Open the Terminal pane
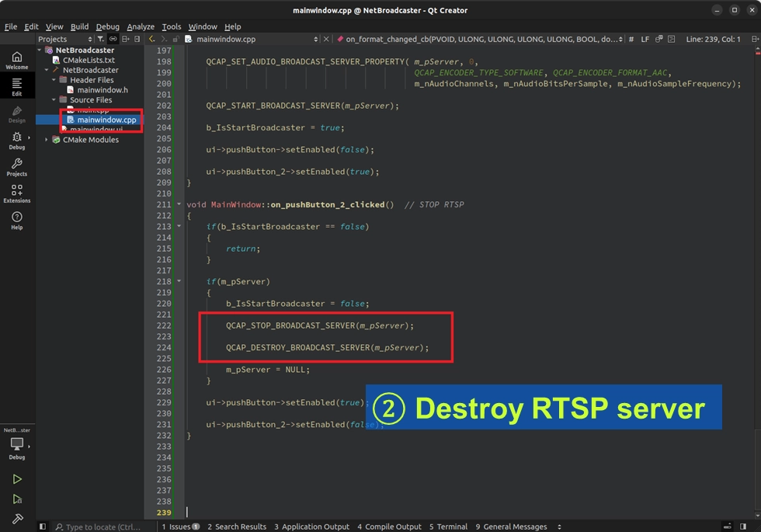The height and width of the screenshot is (532, 761). pos(449,527)
